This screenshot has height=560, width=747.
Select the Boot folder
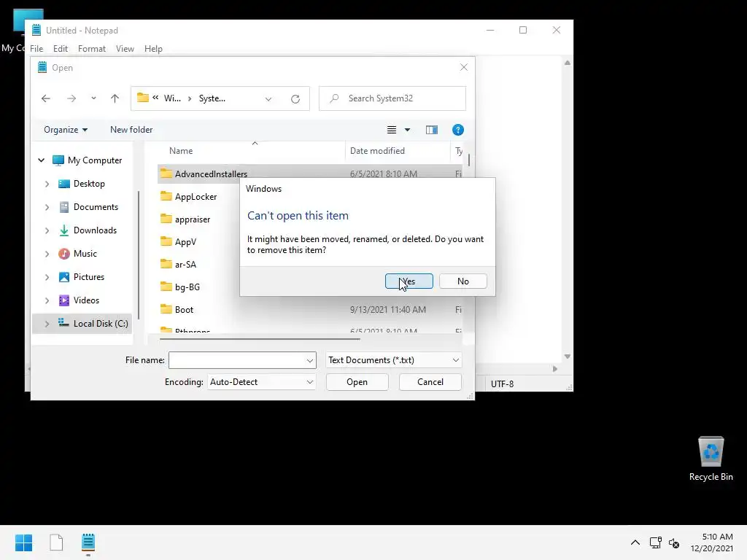pyautogui.click(x=184, y=309)
